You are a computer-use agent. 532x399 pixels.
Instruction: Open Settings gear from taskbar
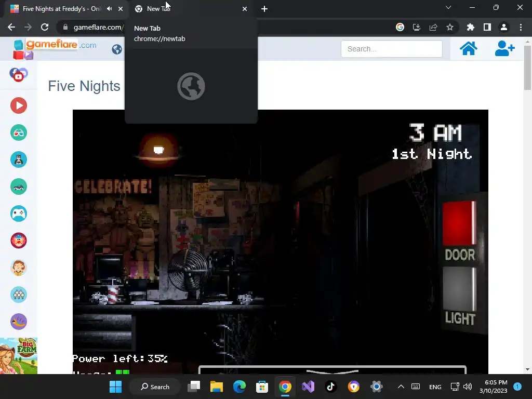(x=376, y=387)
